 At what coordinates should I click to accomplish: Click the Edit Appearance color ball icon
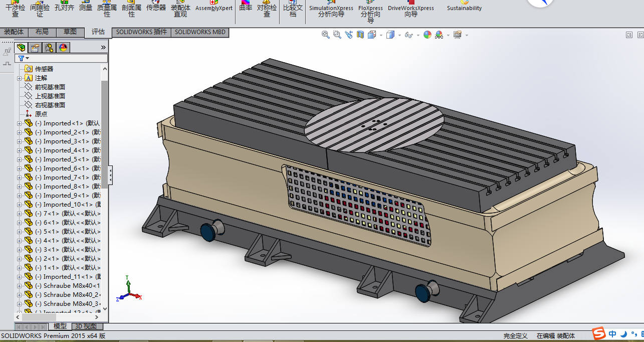[427, 35]
